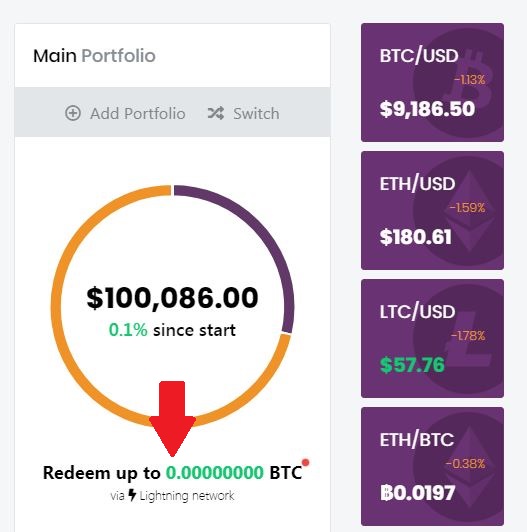The image size is (527, 532).
Task: Click Add Portfolio text
Action: tap(138, 113)
